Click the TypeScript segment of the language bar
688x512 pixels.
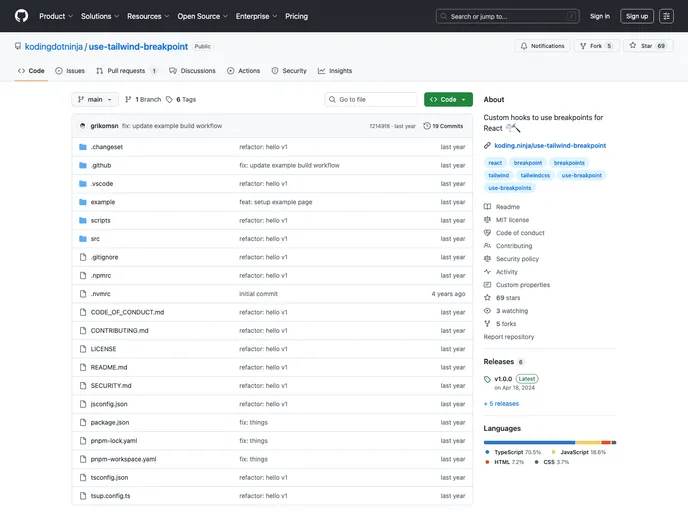click(x=529, y=442)
